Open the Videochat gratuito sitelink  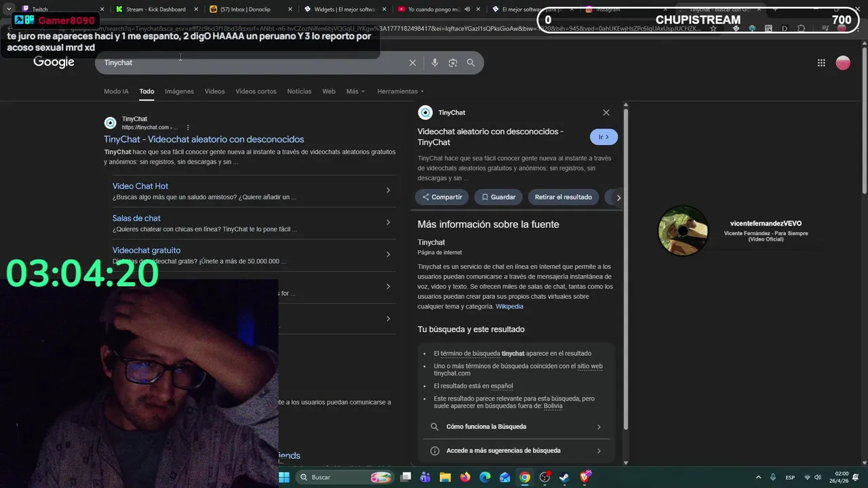click(x=146, y=250)
